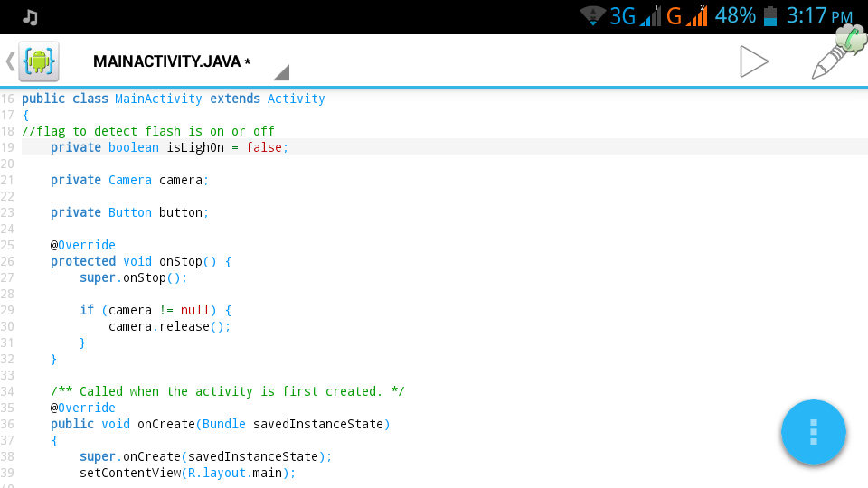Expand the file list dropdown triangle
This screenshot has width=868, height=488.
point(282,72)
